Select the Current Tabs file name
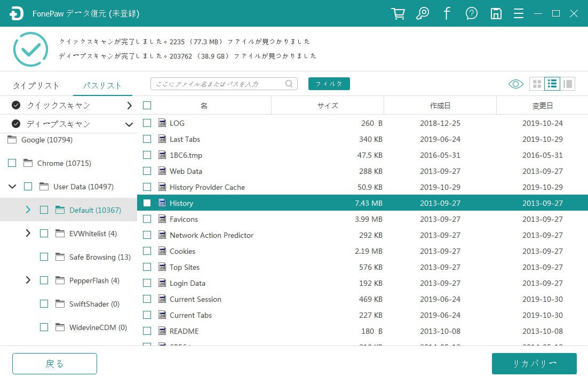The height and width of the screenshot is (385, 588). tap(190, 315)
